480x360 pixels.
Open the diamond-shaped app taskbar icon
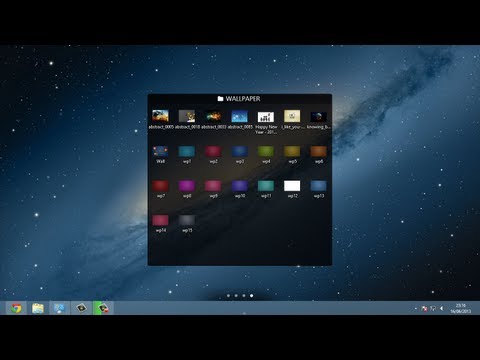(x=81, y=308)
